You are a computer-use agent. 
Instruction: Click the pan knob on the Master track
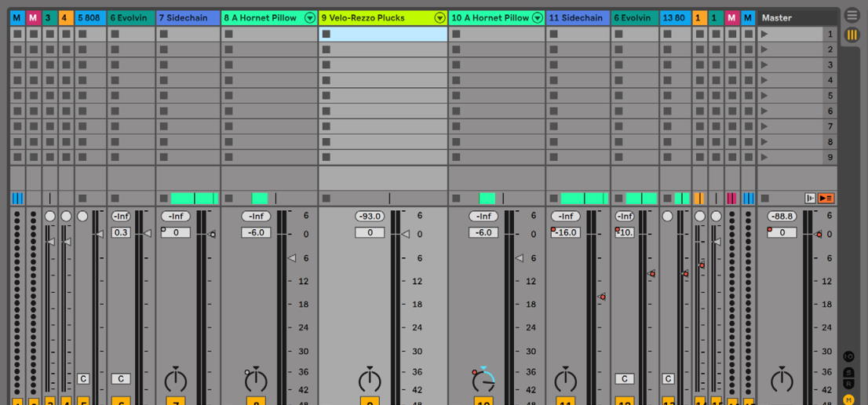[782, 381]
